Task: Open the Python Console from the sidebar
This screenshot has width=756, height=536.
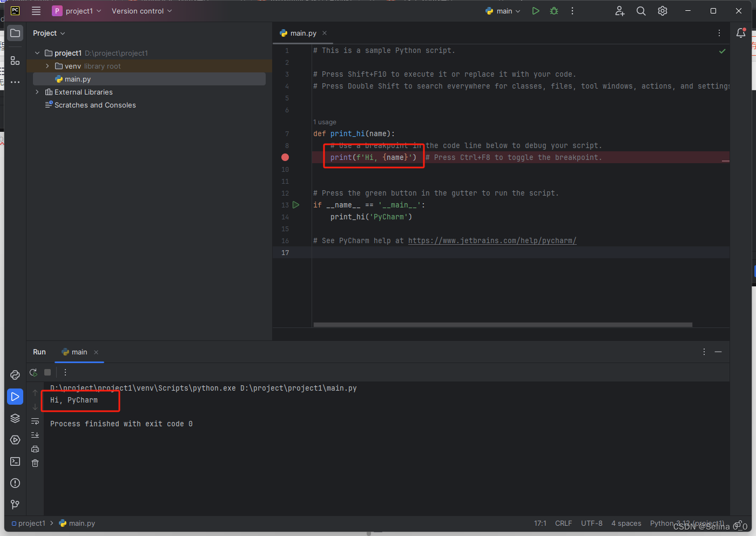Action: (x=15, y=374)
